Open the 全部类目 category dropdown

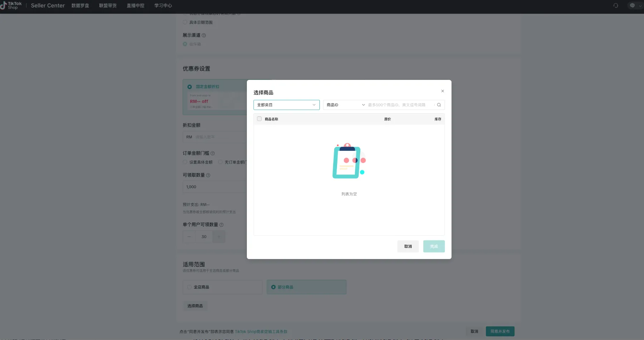pyautogui.click(x=287, y=105)
